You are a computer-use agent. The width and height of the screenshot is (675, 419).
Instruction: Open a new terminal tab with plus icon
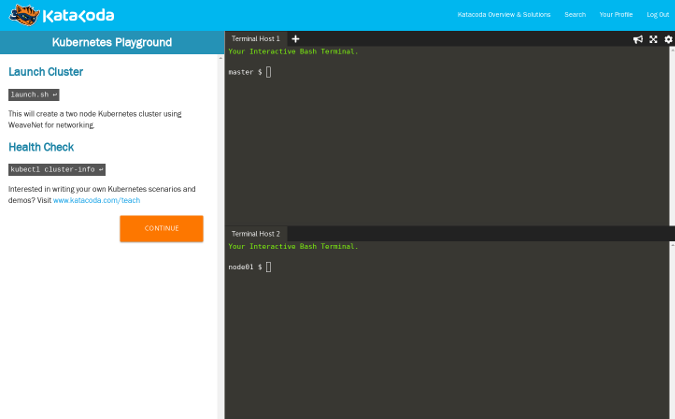[295, 39]
